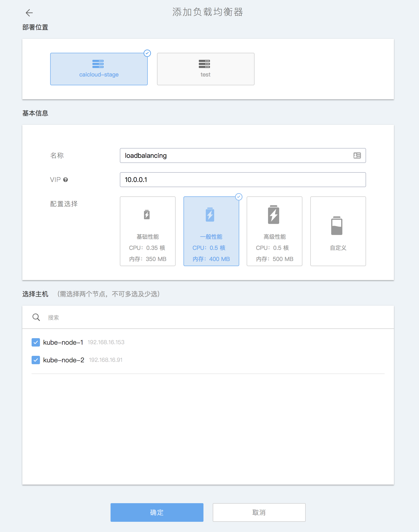Screen dimensions: 419x532
Task: Select the 自定义 custom configuration card
Action: coord(338,231)
